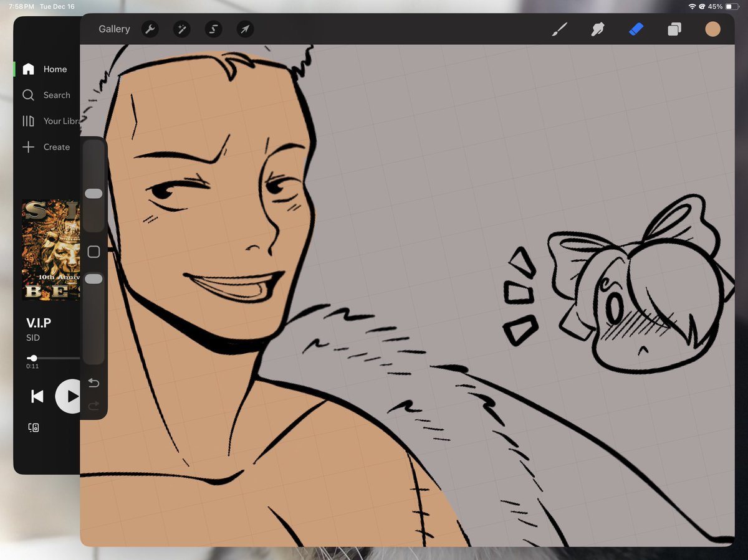Image resolution: width=748 pixels, height=560 pixels.
Task: Click the Spotify magnifier search icon
Action: coord(28,95)
